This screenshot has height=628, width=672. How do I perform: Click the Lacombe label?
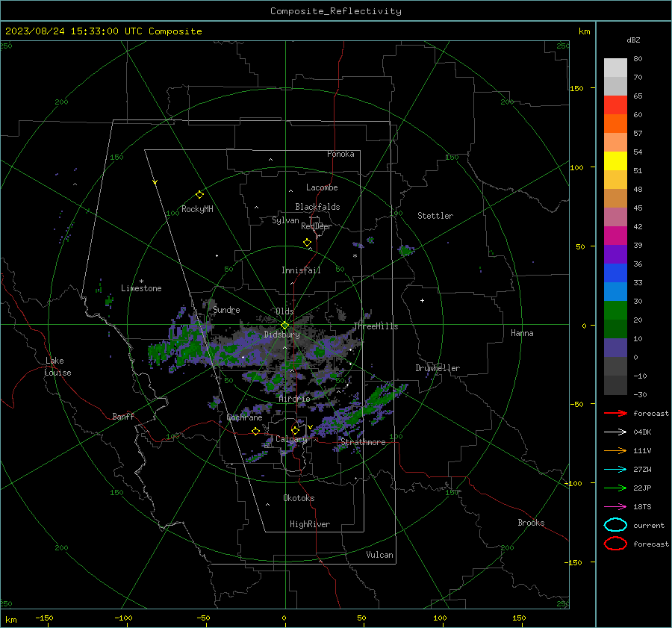point(322,187)
